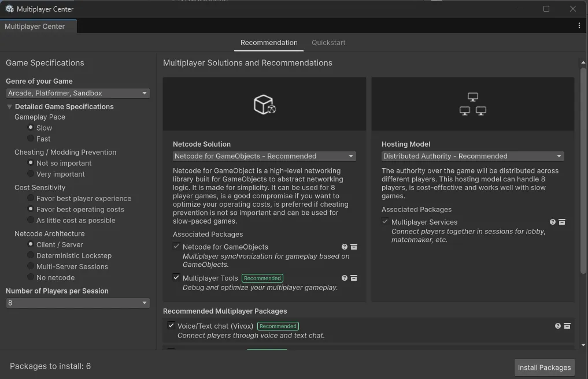Click 'Cheating / Modding Prevention' label
The width and height of the screenshot is (588, 379).
[65, 152]
